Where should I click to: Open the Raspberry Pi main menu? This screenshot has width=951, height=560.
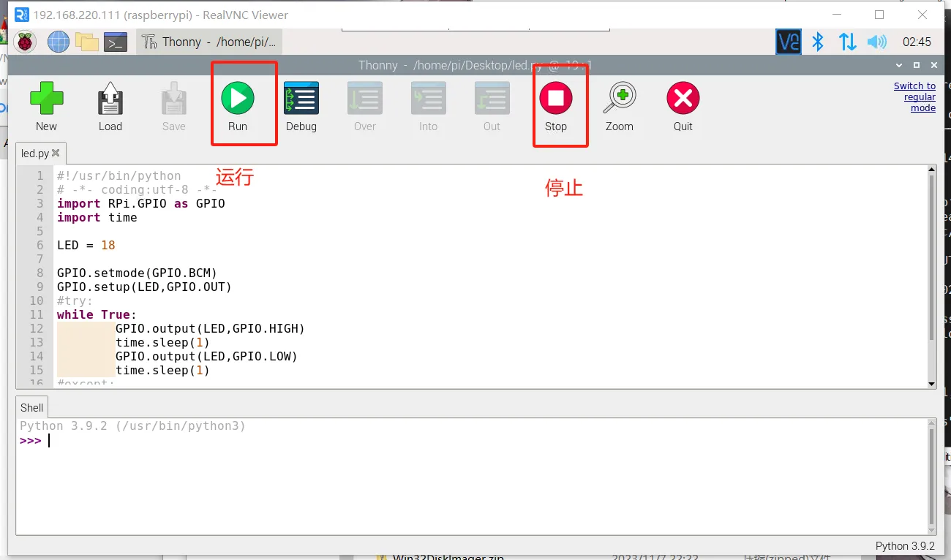coord(25,42)
